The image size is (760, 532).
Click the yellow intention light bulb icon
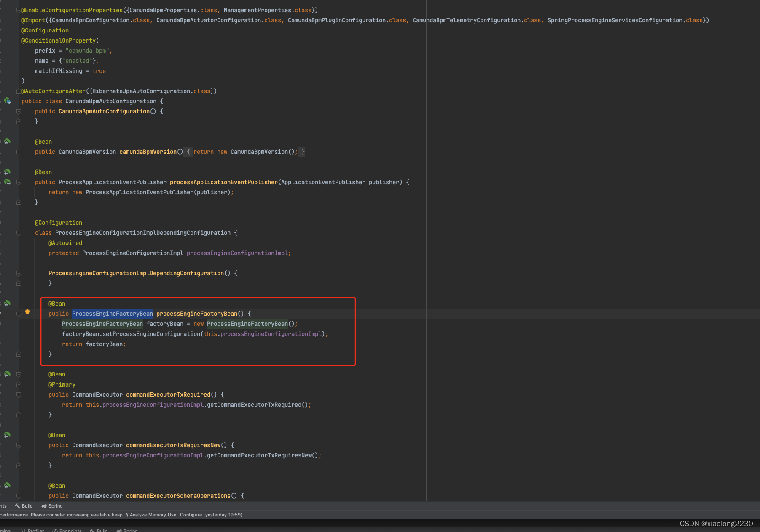[x=27, y=313]
